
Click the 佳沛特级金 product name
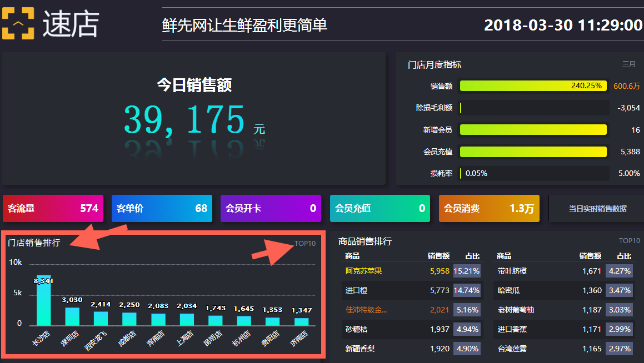pyautogui.click(x=366, y=310)
